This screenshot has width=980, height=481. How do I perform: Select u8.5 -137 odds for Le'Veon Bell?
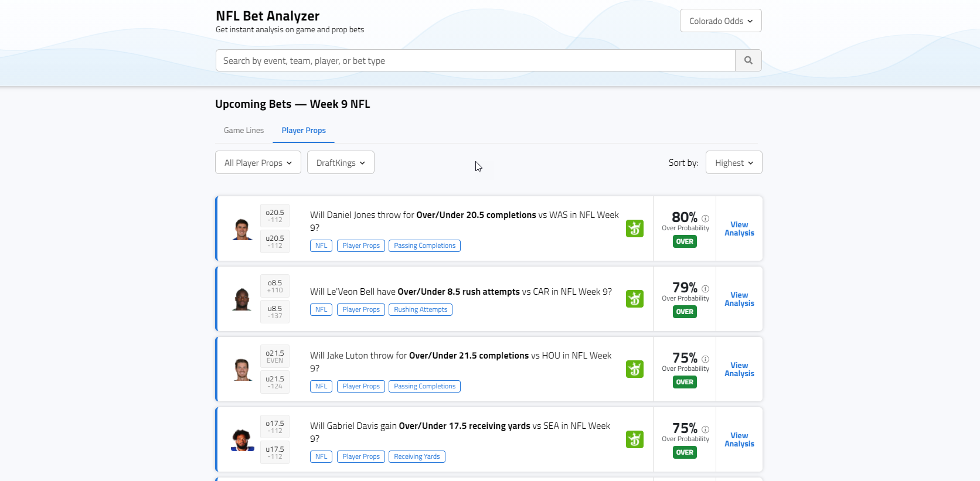(x=275, y=312)
